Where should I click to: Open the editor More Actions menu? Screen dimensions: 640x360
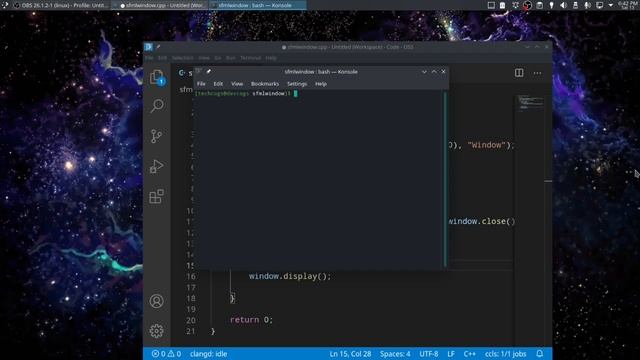(x=537, y=73)
